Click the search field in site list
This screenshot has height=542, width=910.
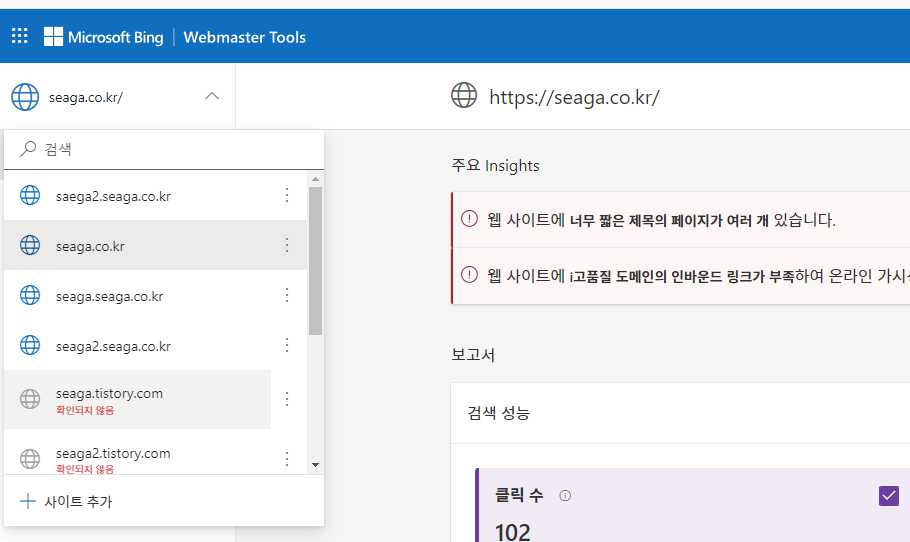(x=164, y=149)
